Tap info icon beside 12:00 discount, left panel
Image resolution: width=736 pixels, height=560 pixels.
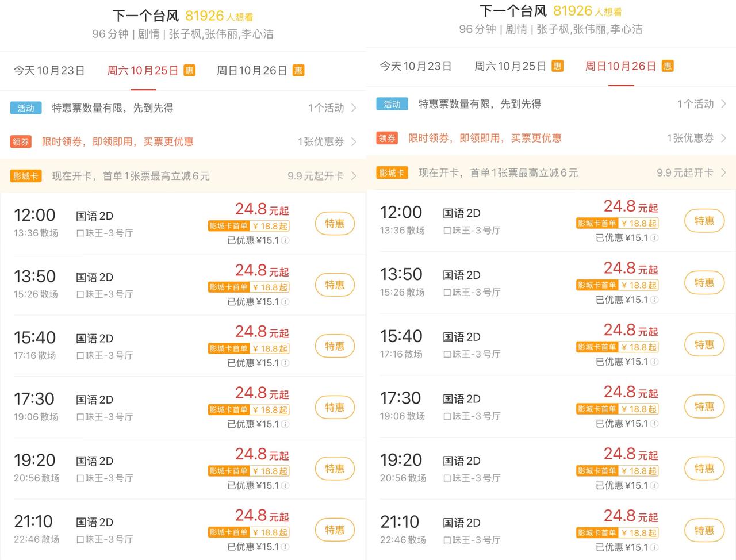click(x=285, y=240)
